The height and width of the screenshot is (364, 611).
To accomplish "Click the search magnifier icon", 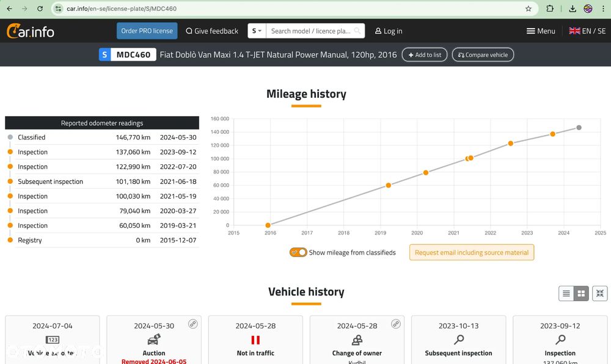I will pos(357,31).
